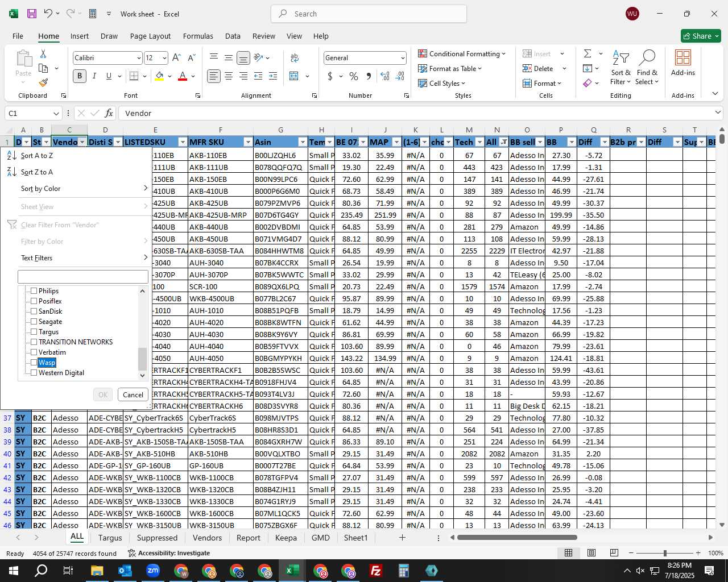The width and height of the screenshot is (728, 582).
Task: Open Asin column filter dropdown
Action: (x=303, y=142)
